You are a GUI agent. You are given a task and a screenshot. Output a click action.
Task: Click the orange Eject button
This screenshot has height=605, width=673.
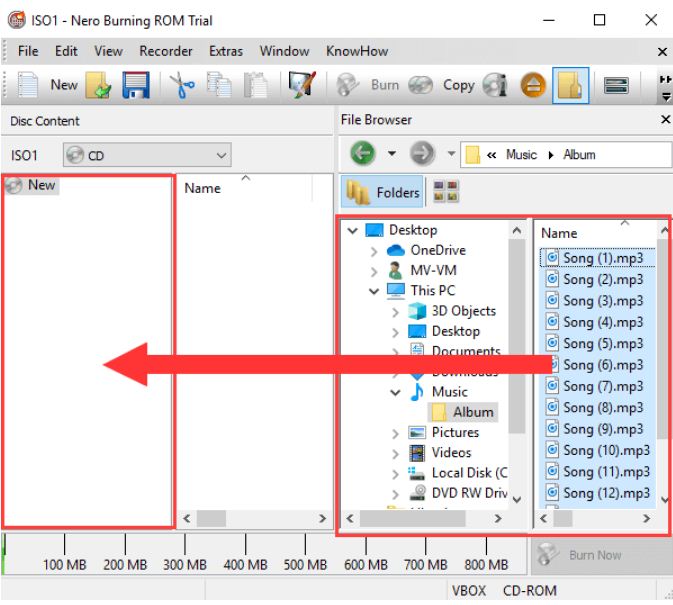533,85
